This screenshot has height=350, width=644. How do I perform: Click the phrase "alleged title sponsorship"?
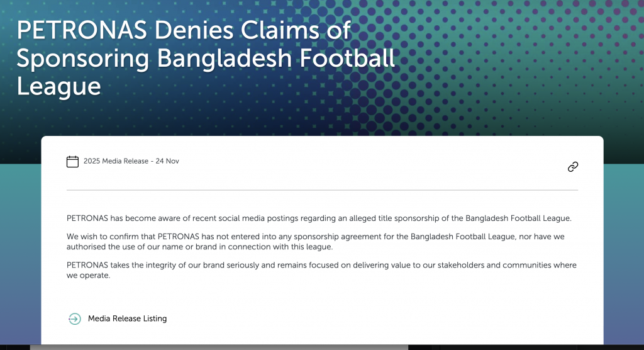click(366, 218)
